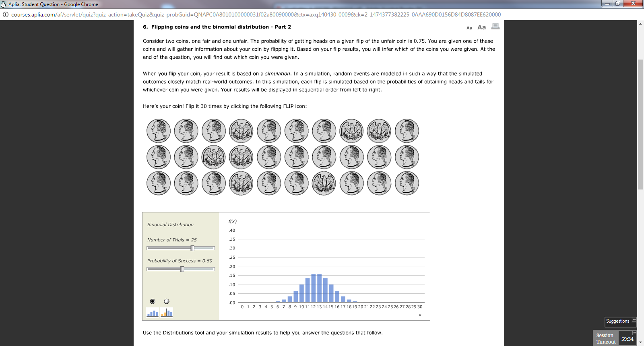Click the Probability of Success slider handle
Image resolution: width=644 pixels, height=346 pixels.
pos(182,269)
